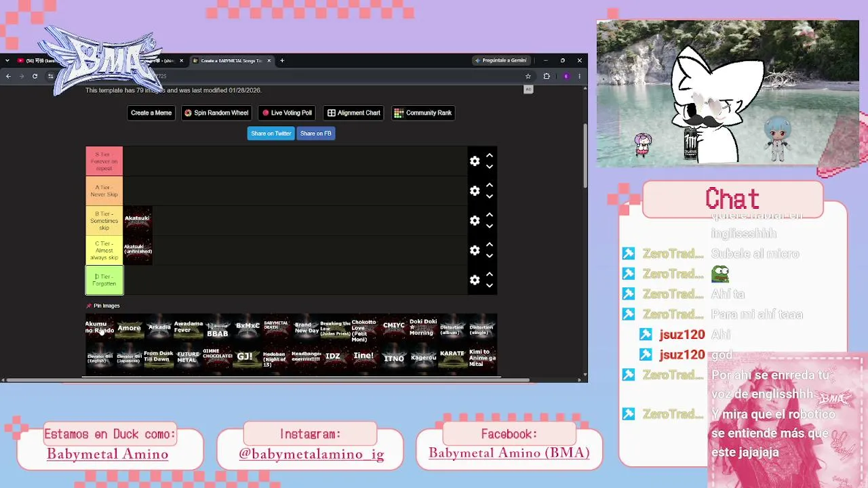The image size is (868, 488).
Task: Move S Tier row down with arrow
Action: (489, 167)
